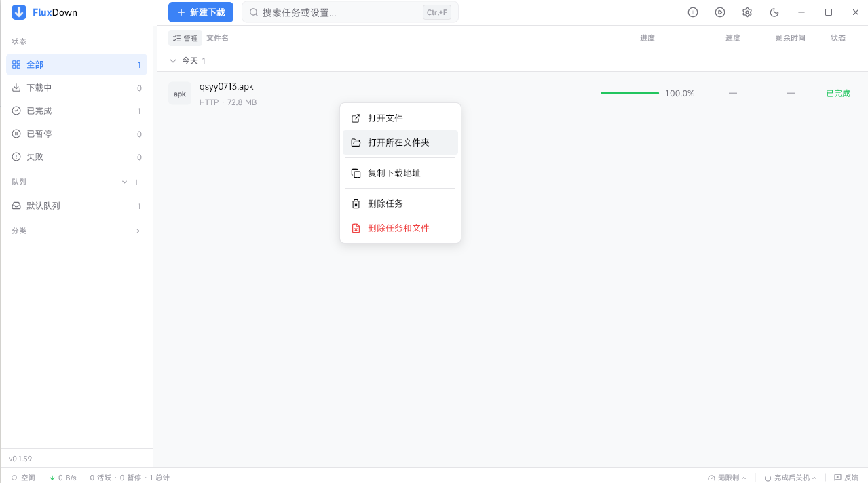This screenshot has height=483, width=868.
Task: Toggle dark mode with the moon icon
Action: [x=774, y=12]
